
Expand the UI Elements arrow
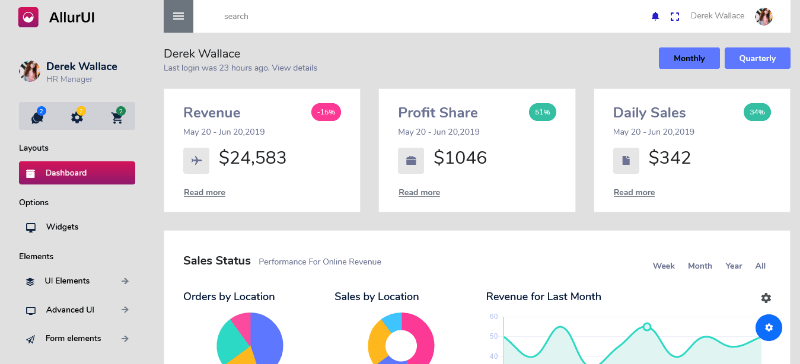pyautogui.click(x=125, y=281)
